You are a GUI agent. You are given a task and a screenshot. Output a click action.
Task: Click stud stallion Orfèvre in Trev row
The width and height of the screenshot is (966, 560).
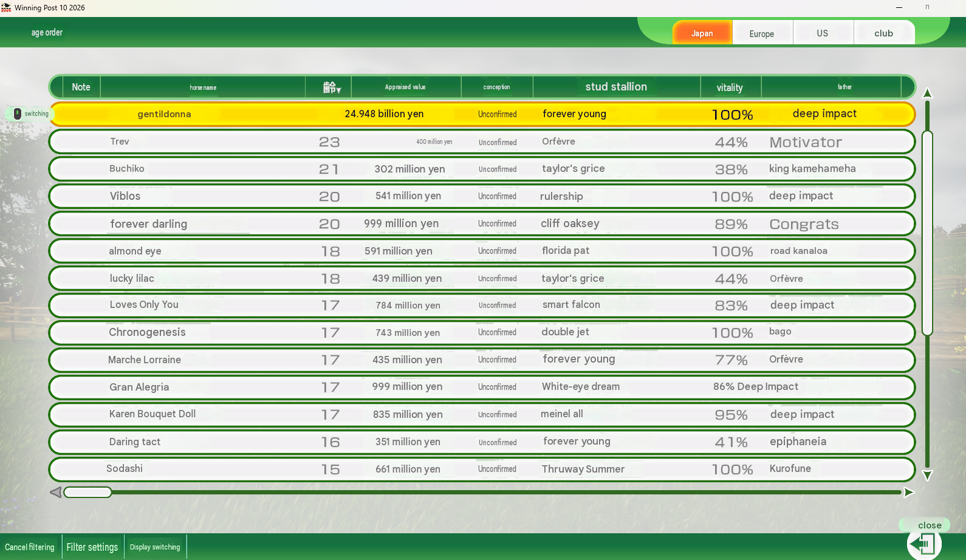[x=558, y=142]
